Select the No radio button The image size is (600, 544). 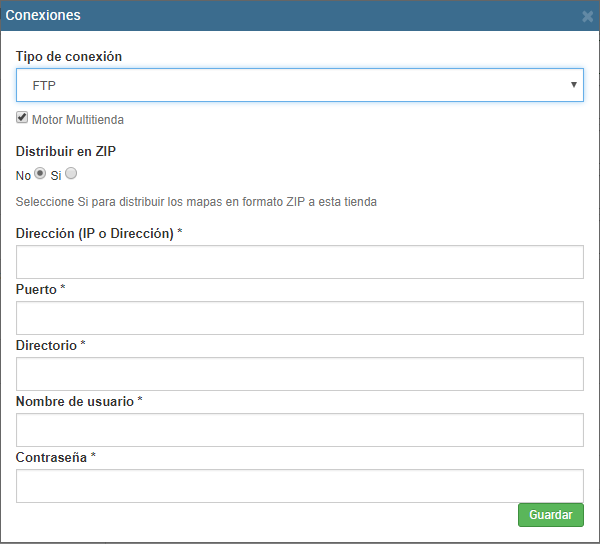tap(40, 173)
